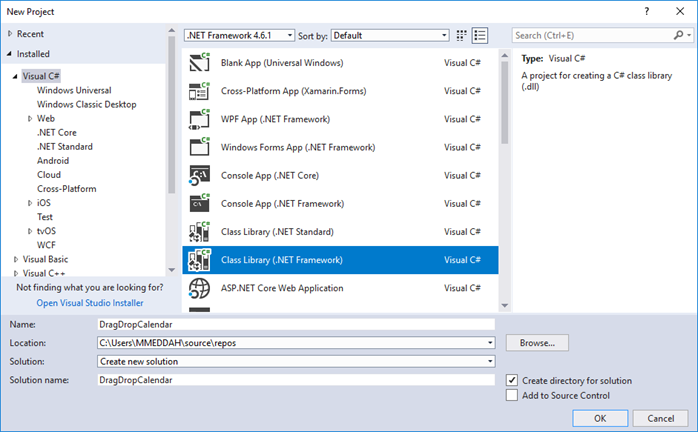Click the ASP.NET Core Web Application globe icon
Image resolution: width=698 pixels, height=432 pixels.
click(199, 288)
